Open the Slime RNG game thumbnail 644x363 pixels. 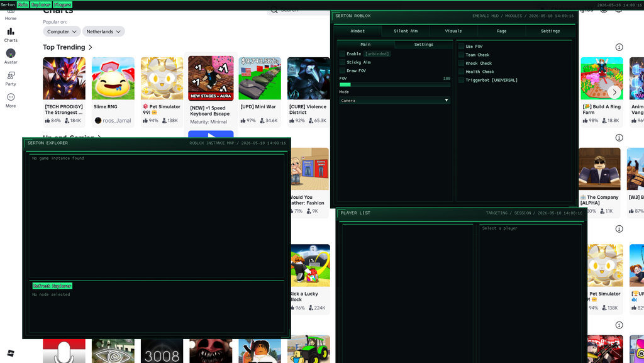[x=113, y=78]
